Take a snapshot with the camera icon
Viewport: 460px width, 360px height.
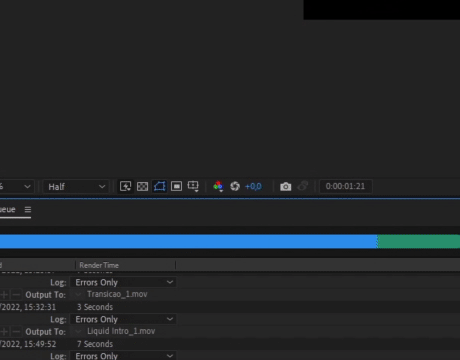tap(285, 186)
